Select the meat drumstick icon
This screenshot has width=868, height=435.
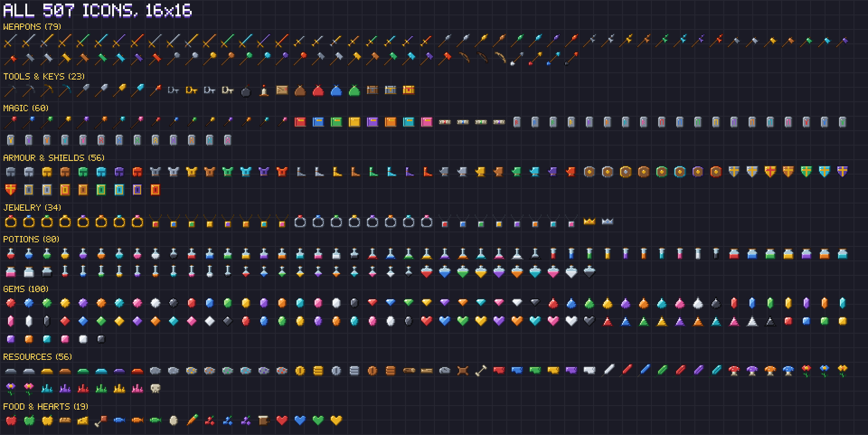click(x=101, y=421)
